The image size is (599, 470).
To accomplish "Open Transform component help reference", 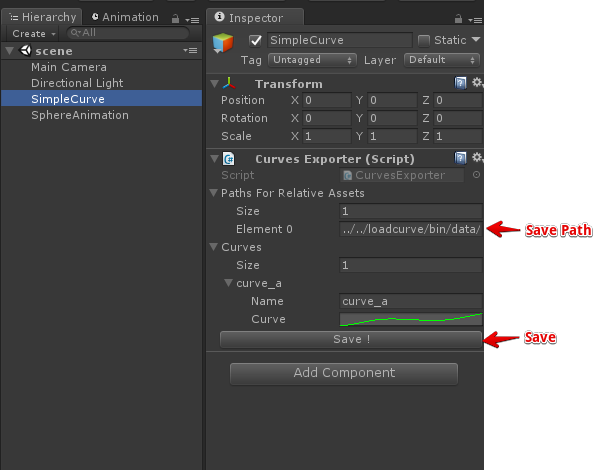I will click(460, 83).
